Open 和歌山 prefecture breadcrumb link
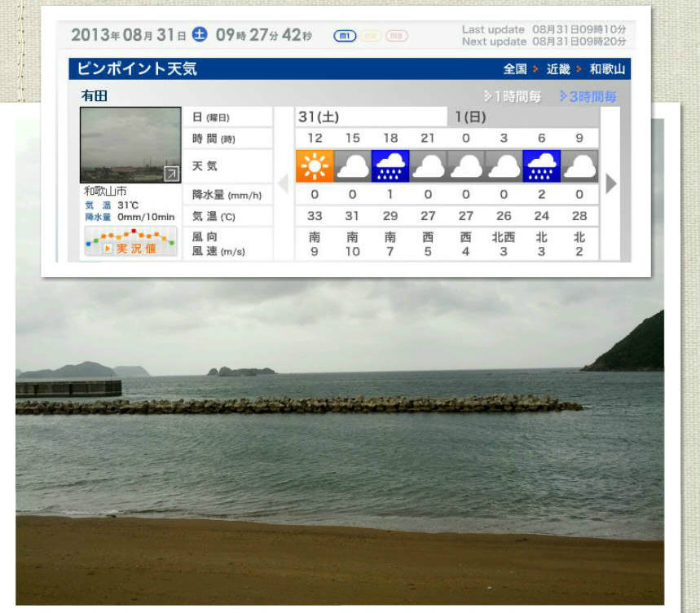700x613 pixels. (607, 69)
